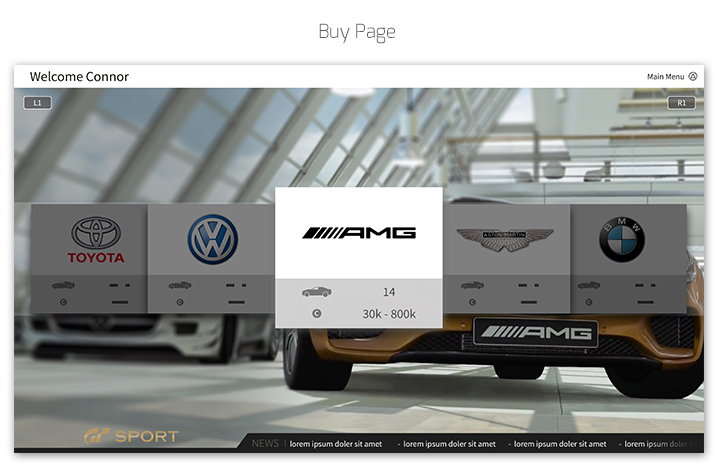Click the car icon in AMG card
This screenshot has width=715, height=465.
click(317, 292)
